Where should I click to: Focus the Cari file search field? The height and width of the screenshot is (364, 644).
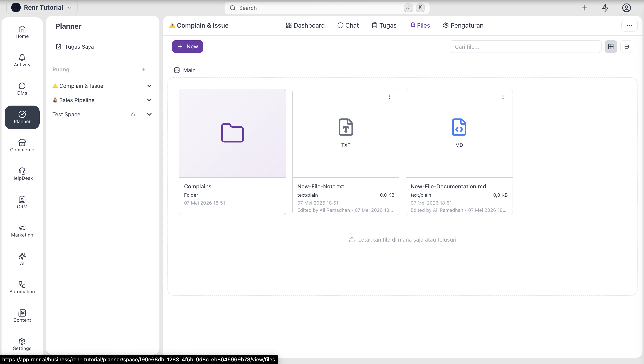[525, 46]
